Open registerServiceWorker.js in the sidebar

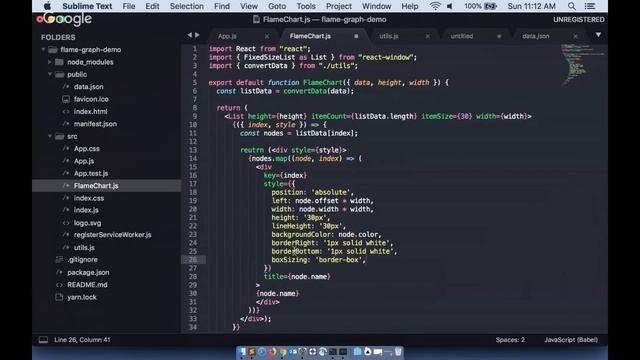pyautogui.click(x=112, y=235)
